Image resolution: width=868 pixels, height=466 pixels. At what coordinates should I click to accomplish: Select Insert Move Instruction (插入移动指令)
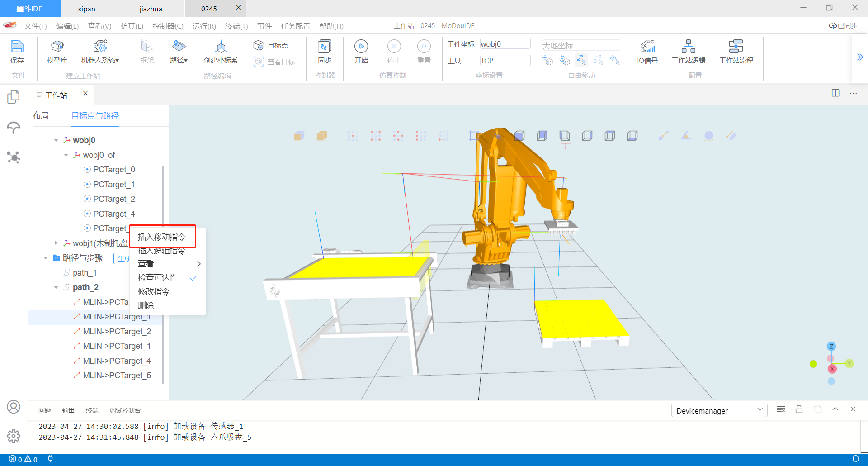point(161,237)
